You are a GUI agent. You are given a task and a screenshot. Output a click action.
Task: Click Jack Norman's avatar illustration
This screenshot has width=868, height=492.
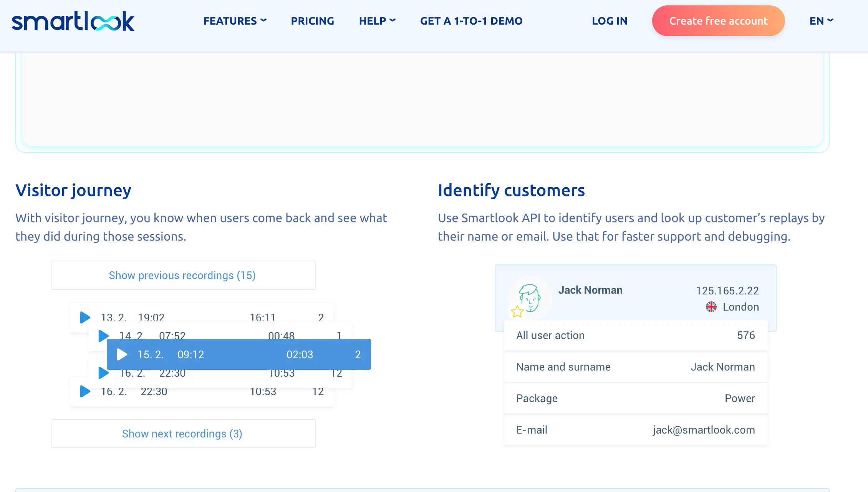coord(530,298)
